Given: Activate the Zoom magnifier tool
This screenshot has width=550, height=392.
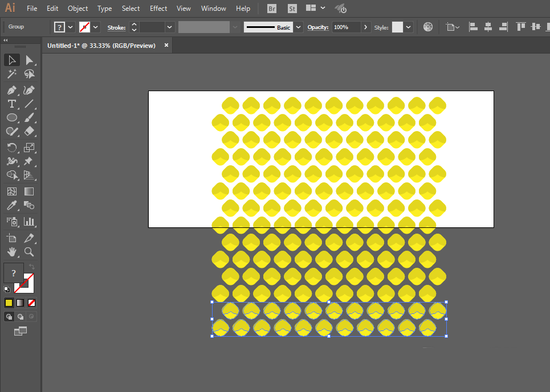Looking at the screenshot, I should click(29, 251).
